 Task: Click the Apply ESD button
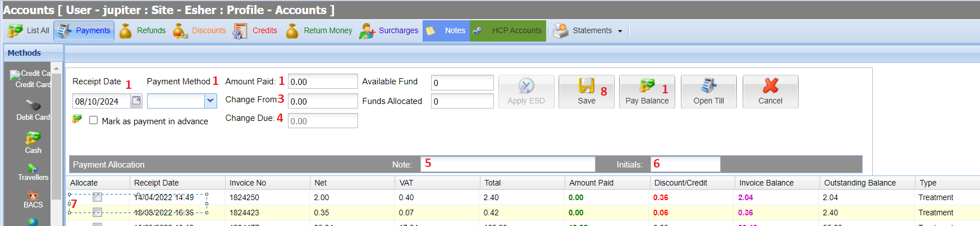[x=526, y=92]
